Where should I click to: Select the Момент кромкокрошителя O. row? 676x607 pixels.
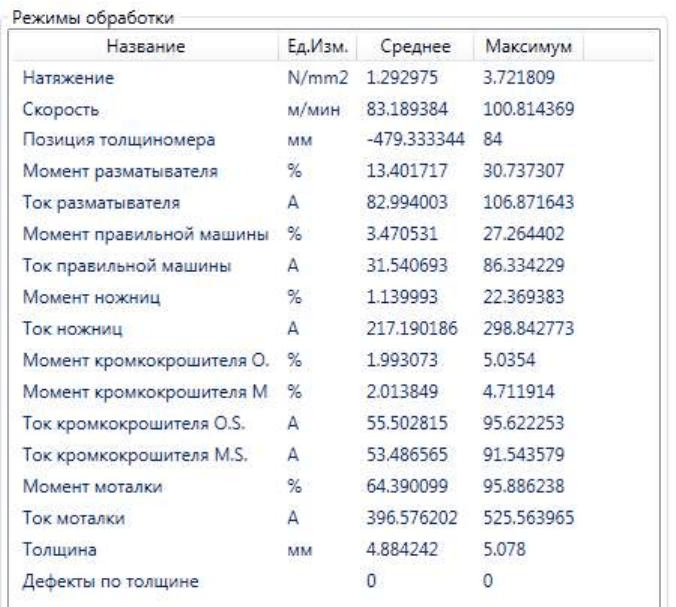333,360
